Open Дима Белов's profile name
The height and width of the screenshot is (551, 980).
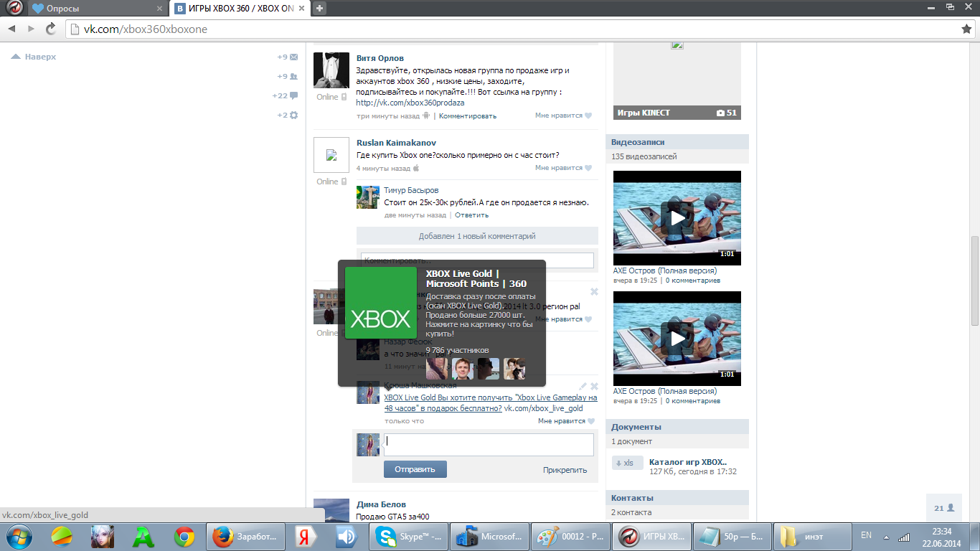381,504
